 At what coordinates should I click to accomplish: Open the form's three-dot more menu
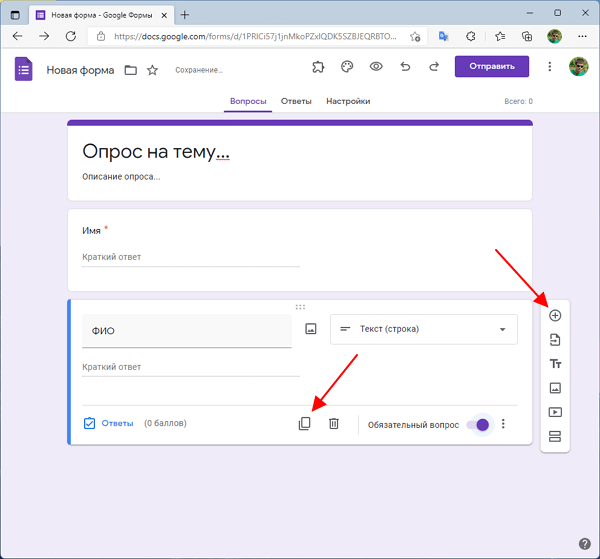(x=549, y=67)
